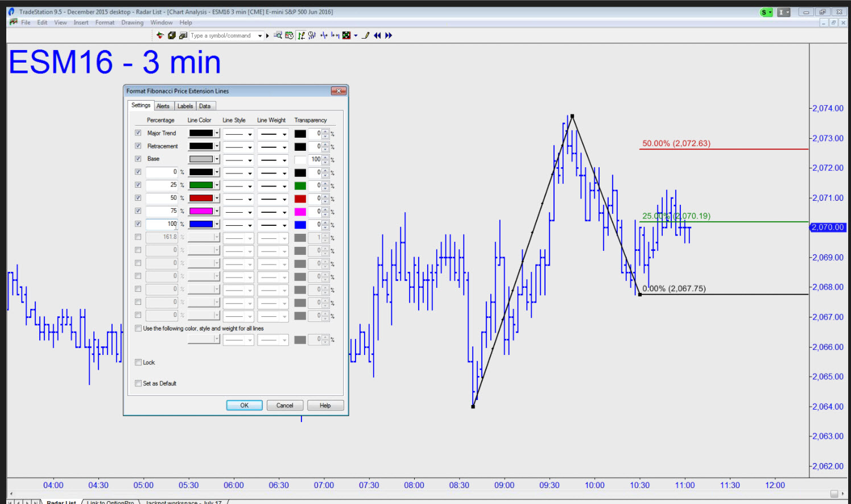Open Major Trend line color dropdown

[x=217, y=133]
